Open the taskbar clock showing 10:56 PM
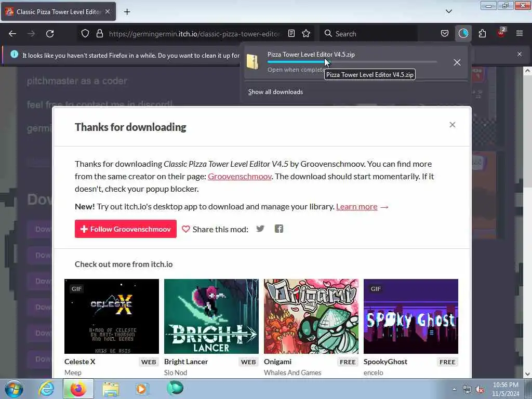Viewport: 532px width, 399px height. click(506, 389)
